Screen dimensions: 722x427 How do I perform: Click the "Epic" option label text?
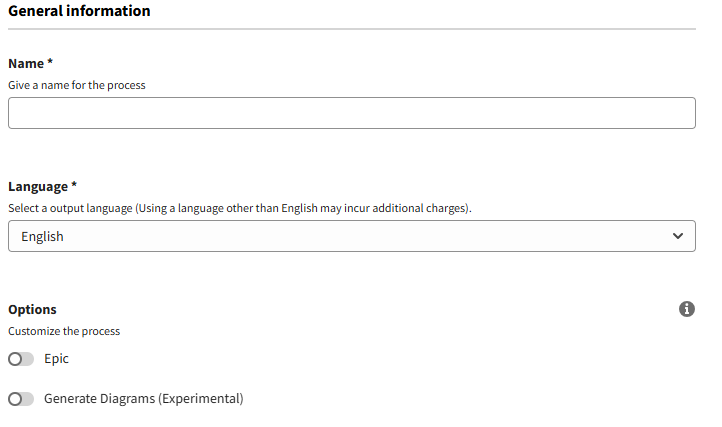57,358
